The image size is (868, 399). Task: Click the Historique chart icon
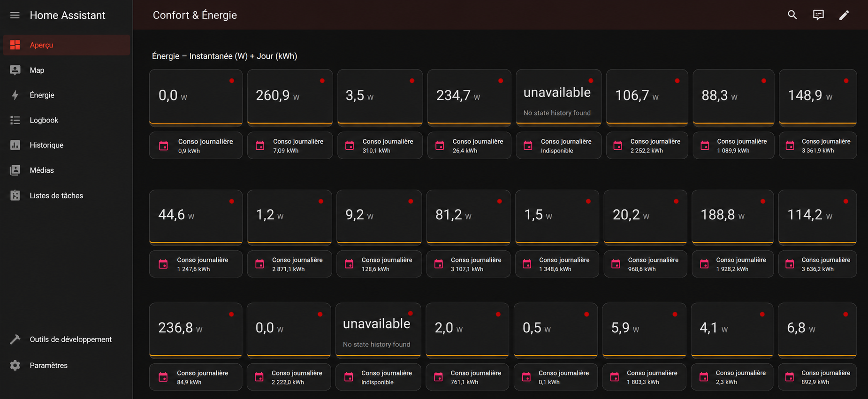(15, 145)
